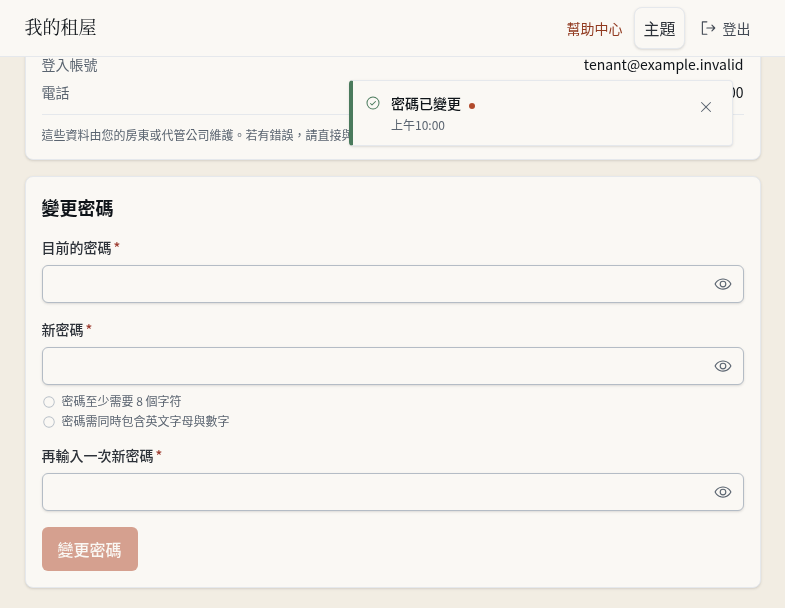Click the 電話 label
The height and width of the screenshot is (608, 800).
click(x=55, y=93)
